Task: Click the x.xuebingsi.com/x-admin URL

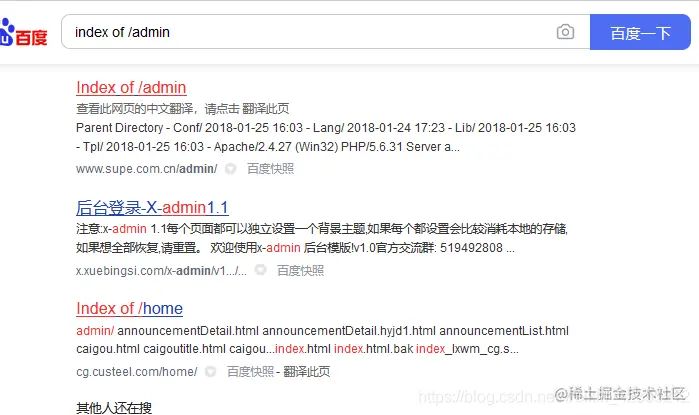Action: click(x=161, y=271)
